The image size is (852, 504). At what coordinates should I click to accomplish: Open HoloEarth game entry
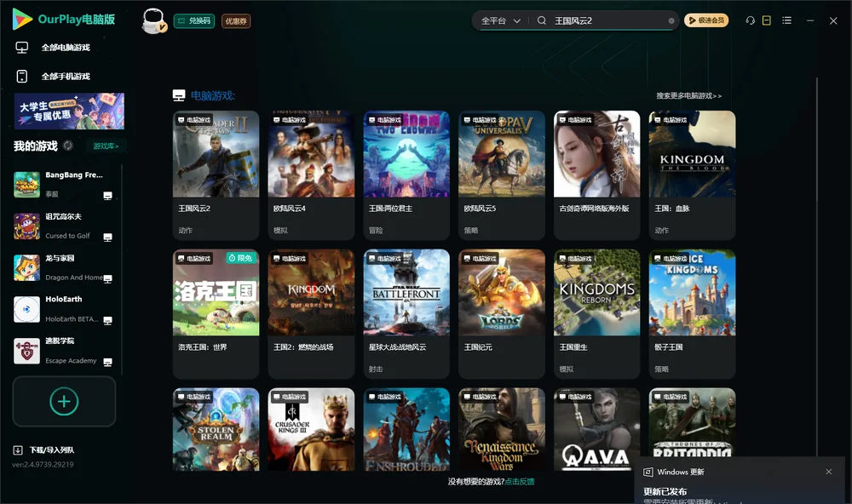pyautogui.click(x=64, y=309)
